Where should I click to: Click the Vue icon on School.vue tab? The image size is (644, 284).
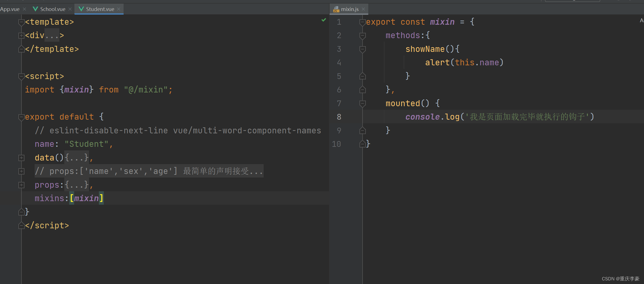pos(35,9)
